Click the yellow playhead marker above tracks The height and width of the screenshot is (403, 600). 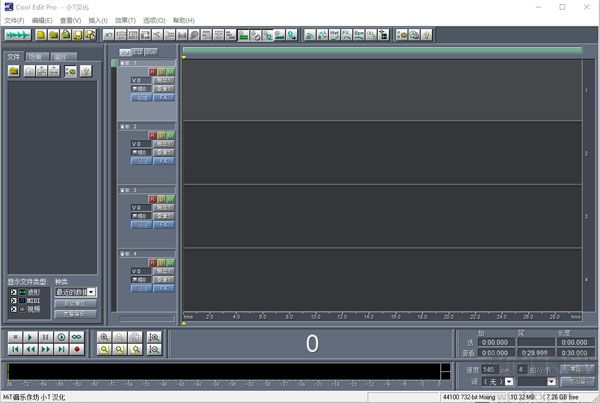tap(184, 57)
